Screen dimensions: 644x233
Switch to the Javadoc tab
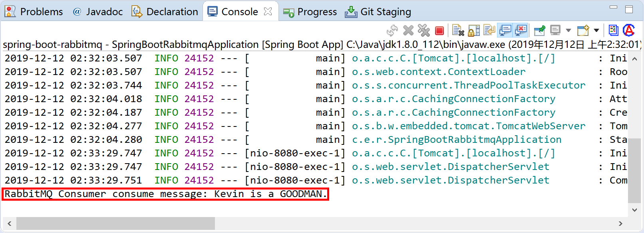98,12
